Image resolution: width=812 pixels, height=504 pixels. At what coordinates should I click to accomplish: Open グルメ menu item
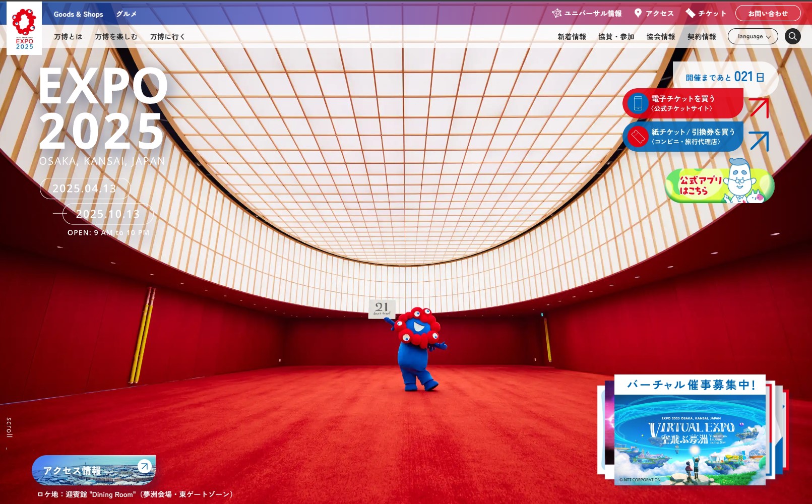(126, 14)
